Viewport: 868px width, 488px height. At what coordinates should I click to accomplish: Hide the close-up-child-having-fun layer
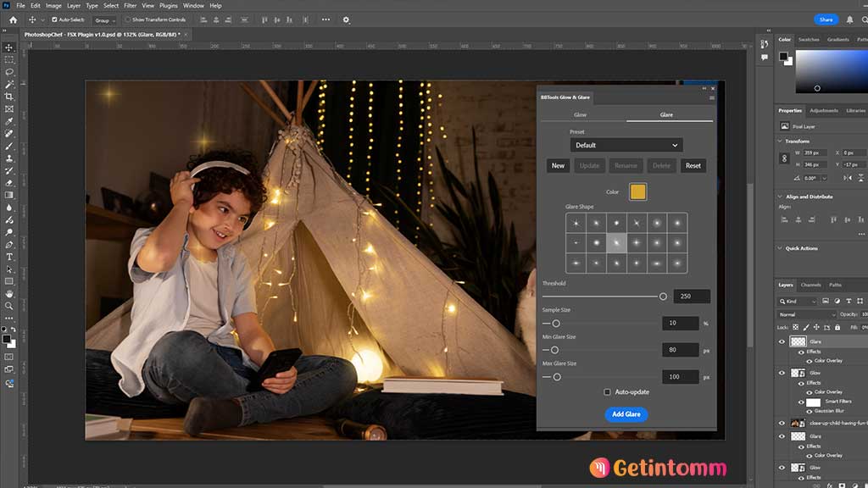pyautogui.click(x=782, y=424)
